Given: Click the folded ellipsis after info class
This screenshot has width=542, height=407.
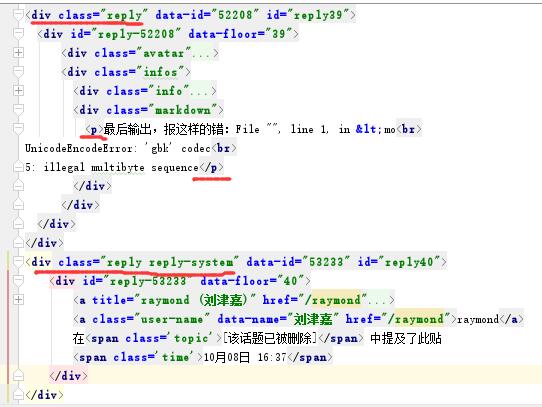Looking at the screenshot, I should tap(199, 92).
